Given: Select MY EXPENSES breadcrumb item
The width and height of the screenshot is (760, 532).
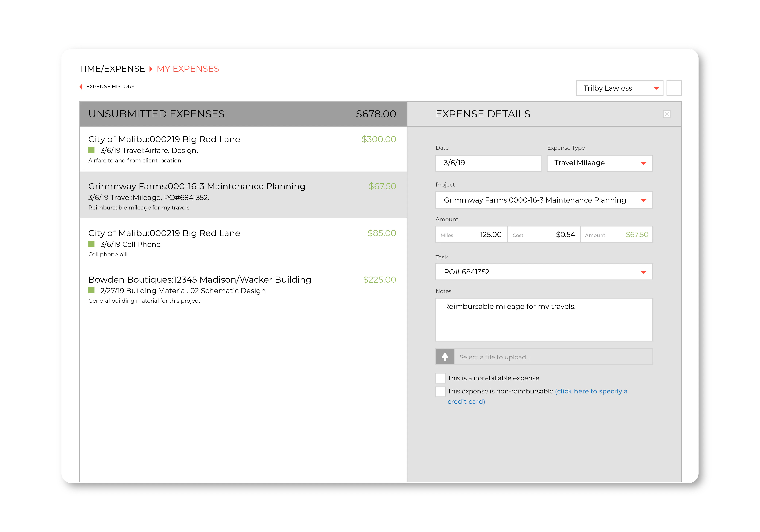Looking at the screenshot, I should pyautogui.click(x=188, y=69).
